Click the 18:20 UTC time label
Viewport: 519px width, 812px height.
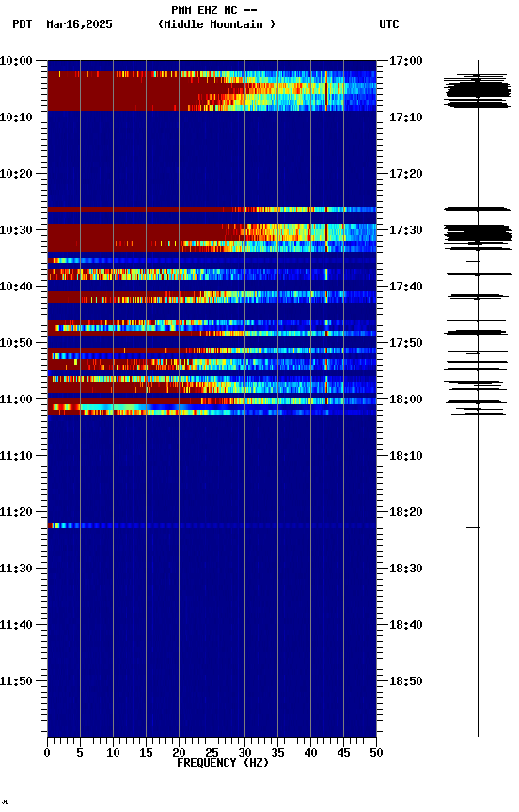coord(405,512)
